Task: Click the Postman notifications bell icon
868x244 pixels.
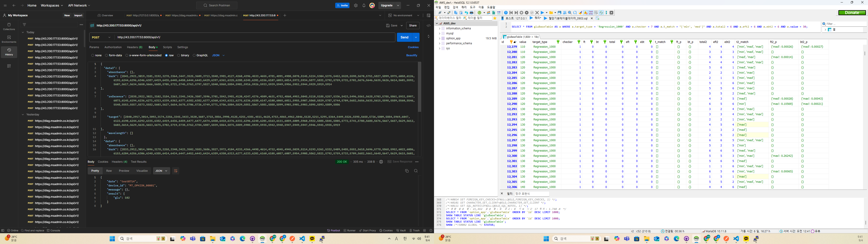Action: pos(364,5)
